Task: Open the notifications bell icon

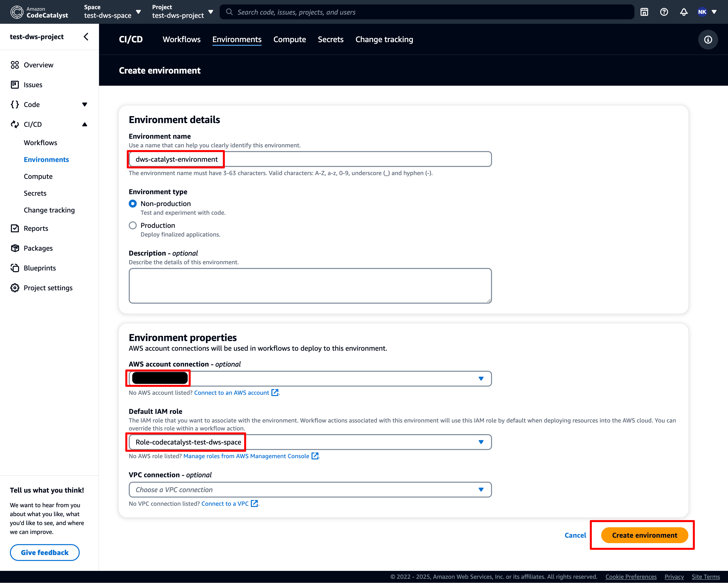Action: click(x=684, y=12)
